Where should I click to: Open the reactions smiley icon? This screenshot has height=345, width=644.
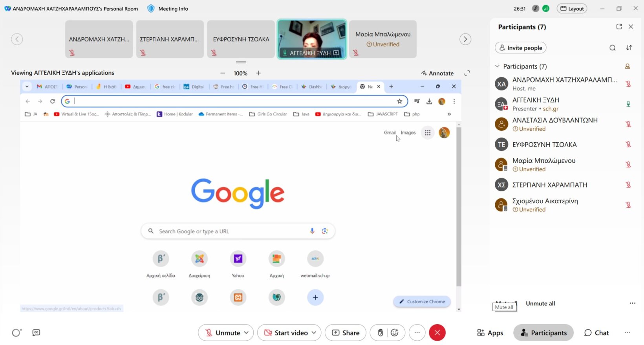395,333
